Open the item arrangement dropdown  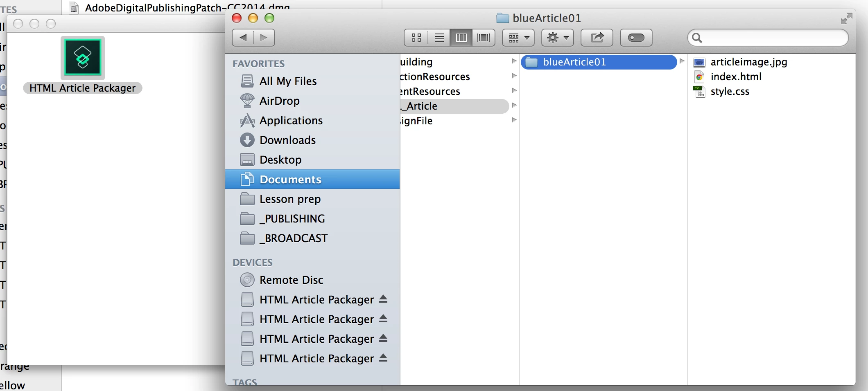(518, 38)
